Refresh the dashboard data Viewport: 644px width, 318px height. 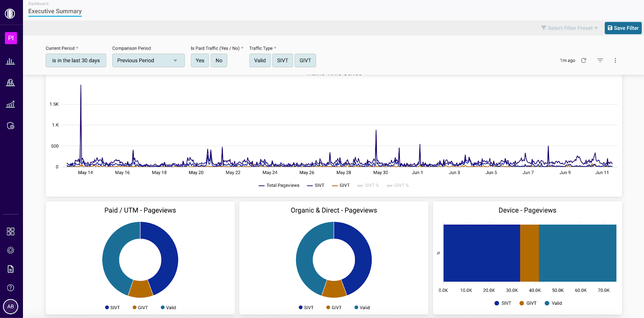(584, 60)
